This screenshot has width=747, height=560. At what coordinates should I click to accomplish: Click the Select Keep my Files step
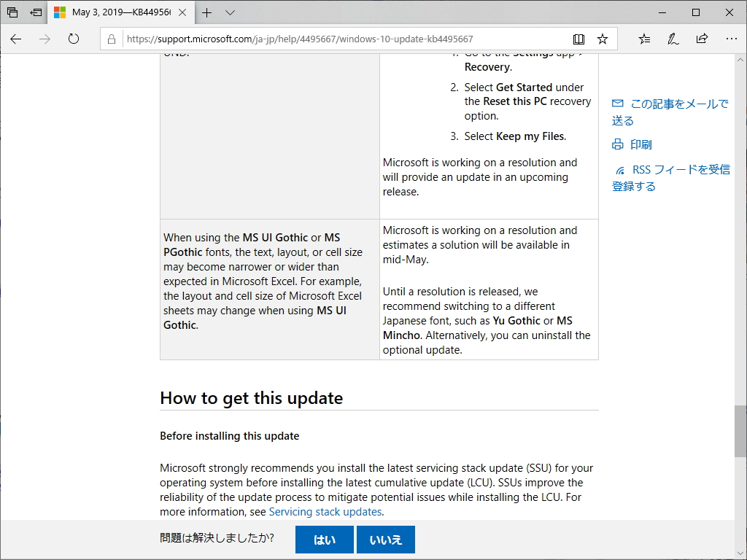coord(516,136)
